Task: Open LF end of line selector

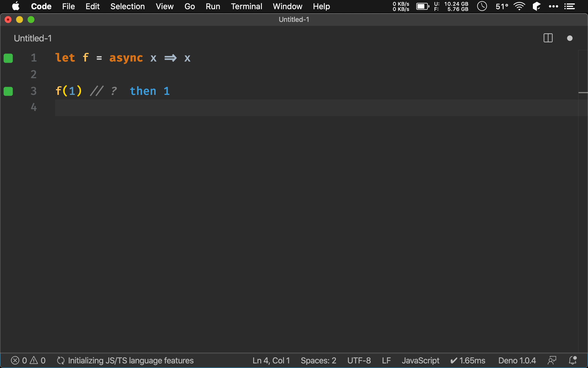Action: pos(386,361)
